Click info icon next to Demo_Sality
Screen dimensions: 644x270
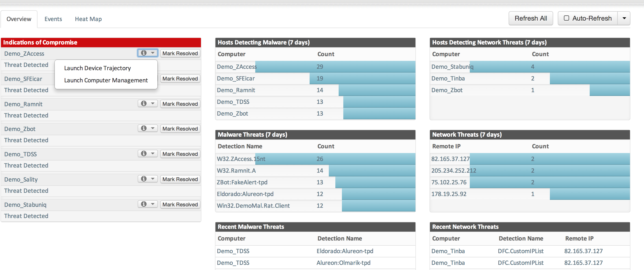144,179
